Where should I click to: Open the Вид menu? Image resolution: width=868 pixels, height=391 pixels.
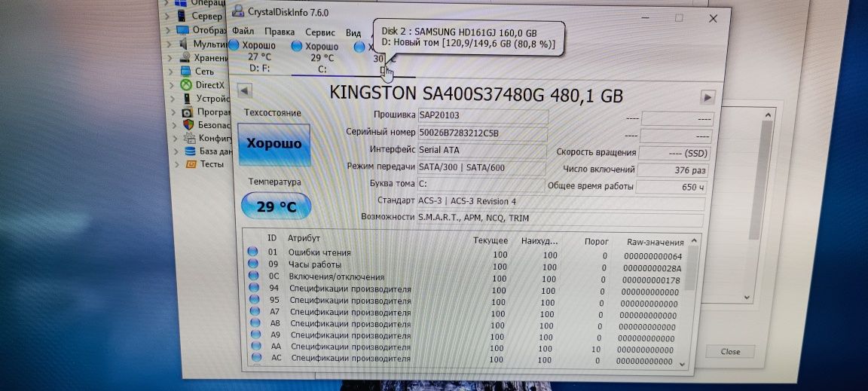coord(353,33)
